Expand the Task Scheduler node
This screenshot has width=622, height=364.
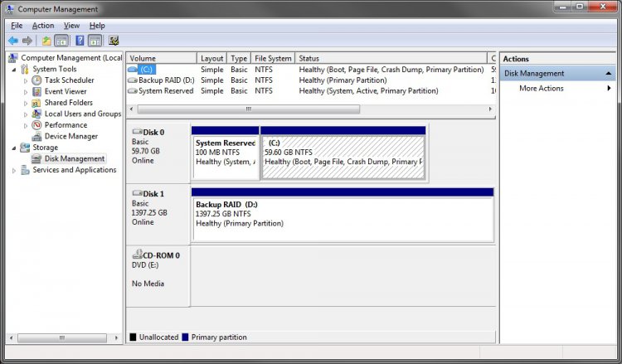coord(26,80)
